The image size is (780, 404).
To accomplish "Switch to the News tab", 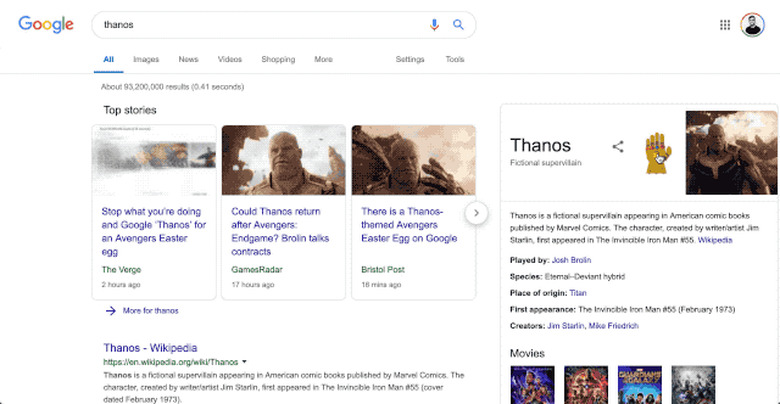I will 189,59.
